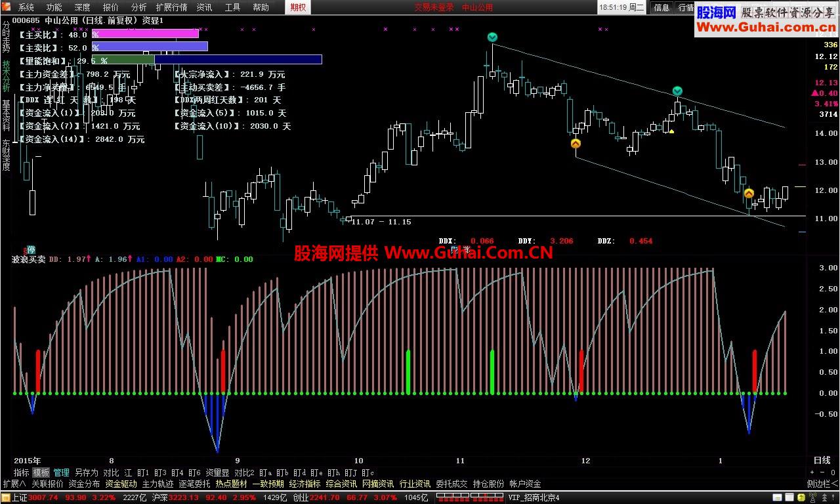The width and height of the screenshot is (840, 504).
Task: Open the 逐笔委托 tab
Action: coord(195,484)
